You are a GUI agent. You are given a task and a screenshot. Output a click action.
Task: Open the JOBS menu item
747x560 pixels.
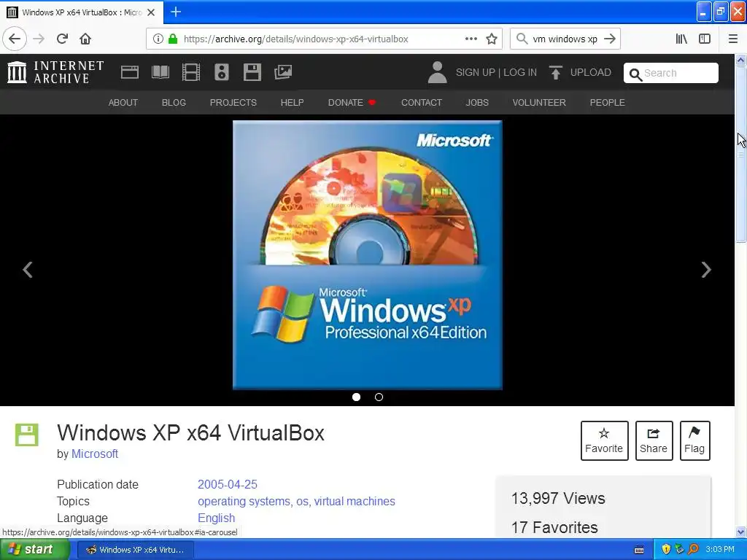[x=477, y=102]
